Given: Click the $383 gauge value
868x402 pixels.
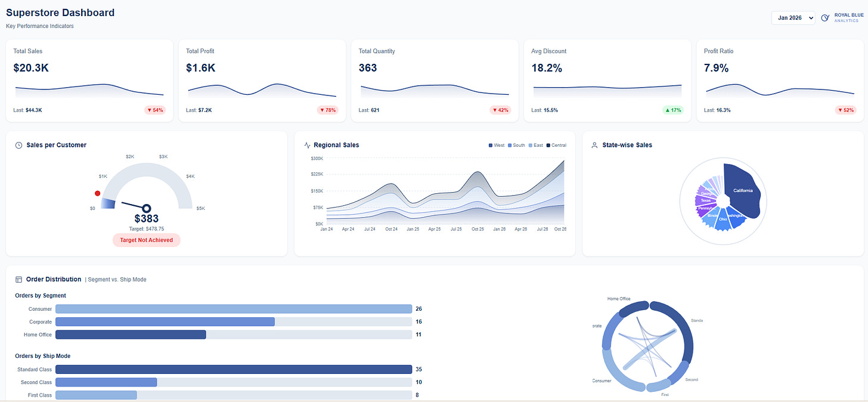Looking at the screenshot, I should (146, 219).
